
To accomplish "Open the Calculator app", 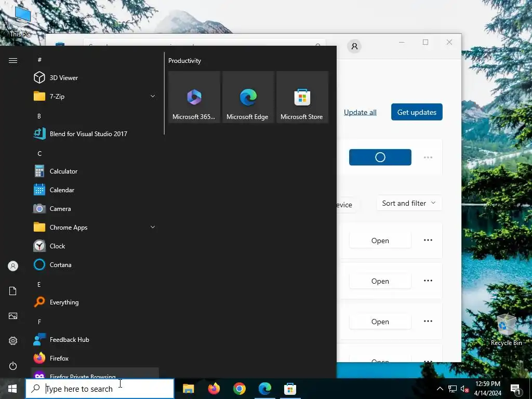I will (95, 171).
